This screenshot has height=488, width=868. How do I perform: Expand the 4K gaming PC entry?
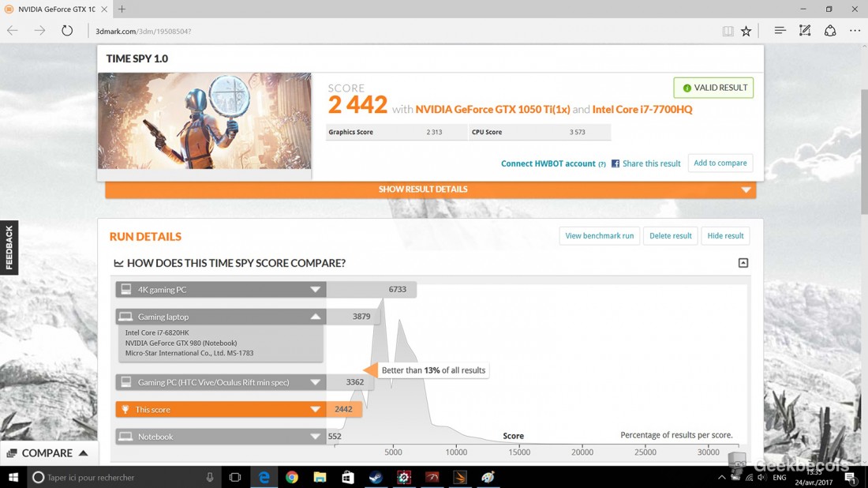[315, 290]
